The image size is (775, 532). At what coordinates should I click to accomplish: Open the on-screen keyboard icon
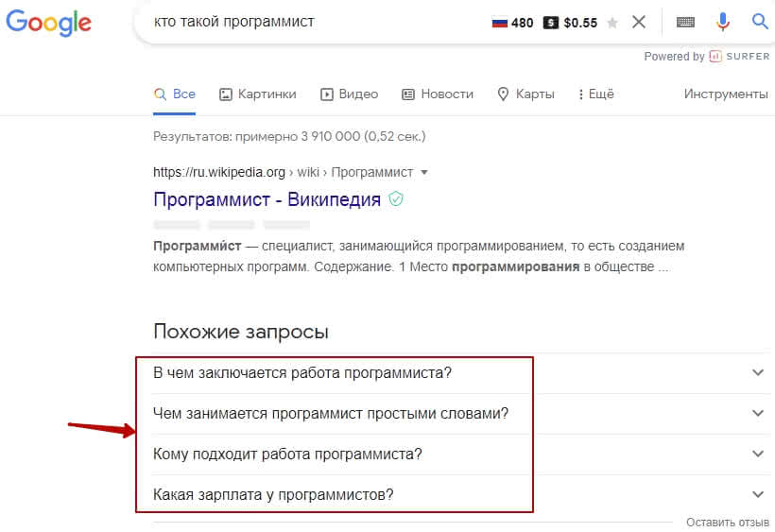point(685,23)
